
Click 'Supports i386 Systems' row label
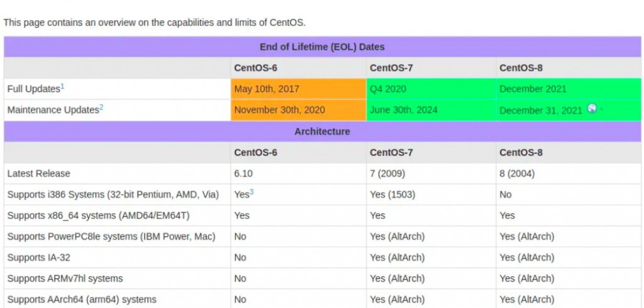point(113,195)
